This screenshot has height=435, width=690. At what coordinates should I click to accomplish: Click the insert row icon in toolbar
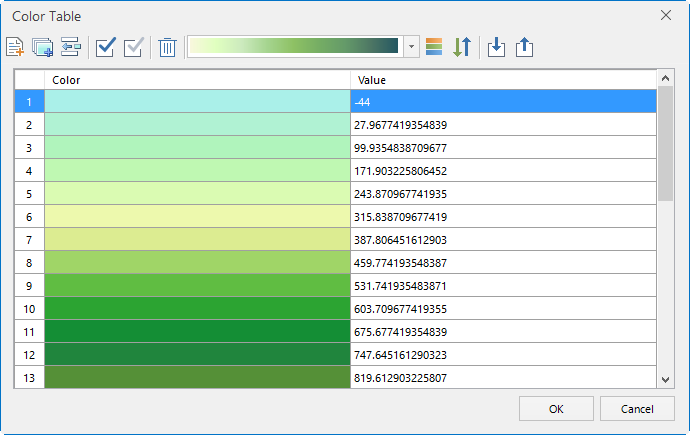click(x=70, y=47)
